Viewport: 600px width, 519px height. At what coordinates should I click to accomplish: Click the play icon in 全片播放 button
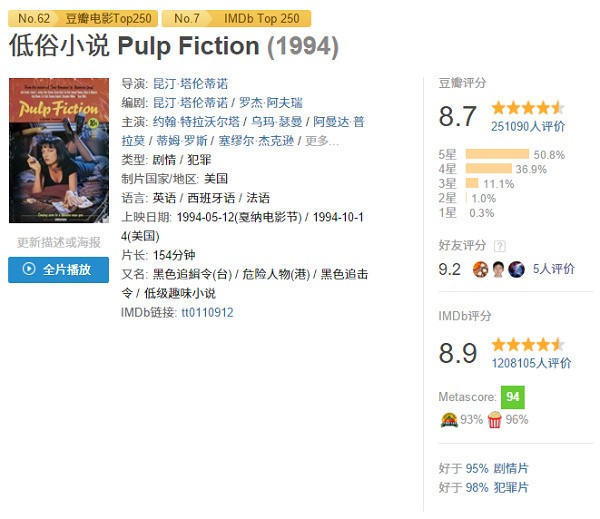click(29, 269)
